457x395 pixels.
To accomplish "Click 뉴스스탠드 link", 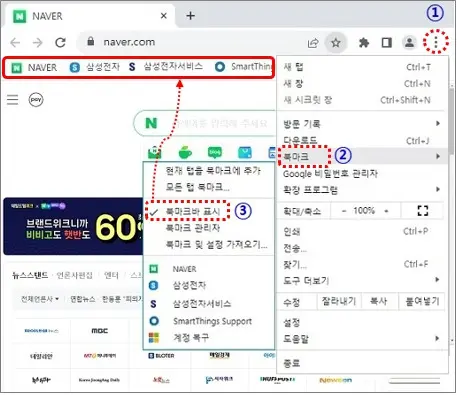I will (x=30, y=275).
